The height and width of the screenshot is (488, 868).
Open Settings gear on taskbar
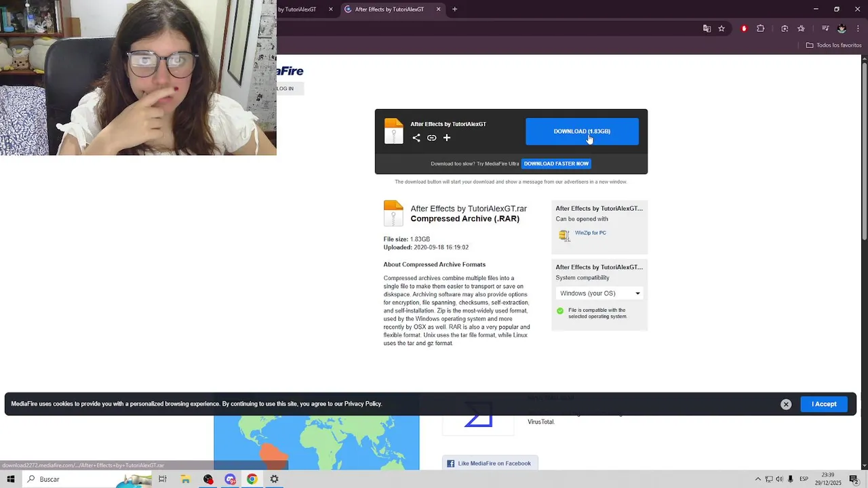pyautogui.click(x=274, y=479)
